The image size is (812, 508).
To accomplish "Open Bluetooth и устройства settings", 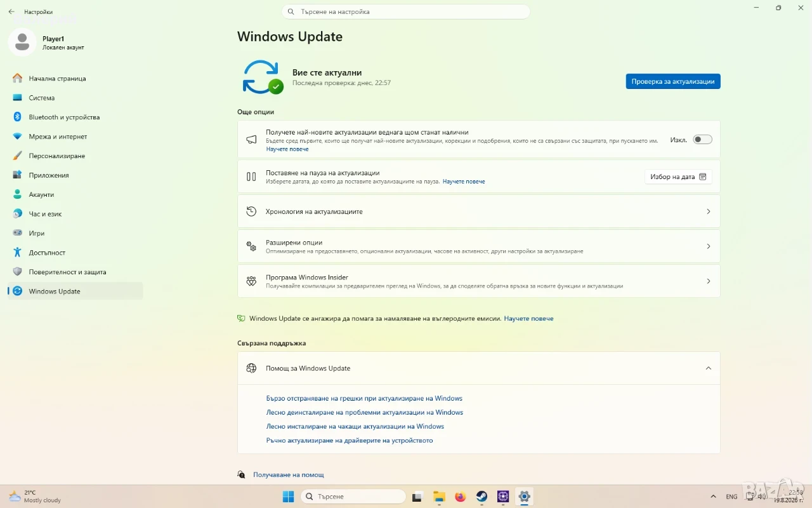I will tap(75, 117).
